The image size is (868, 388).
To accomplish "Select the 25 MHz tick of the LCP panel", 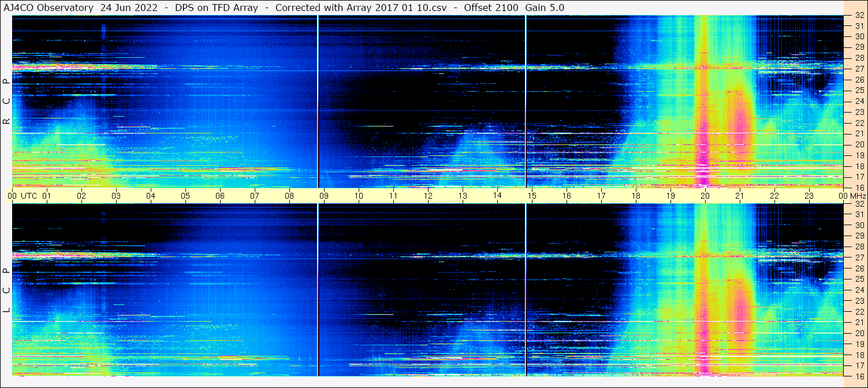I will pos(859,279).
